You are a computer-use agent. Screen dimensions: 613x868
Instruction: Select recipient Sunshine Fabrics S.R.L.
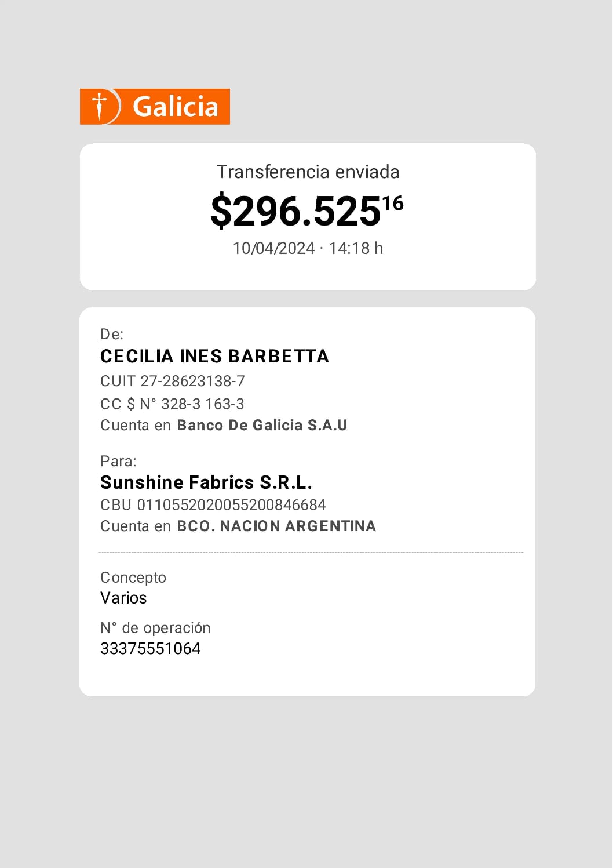(206, 482)
